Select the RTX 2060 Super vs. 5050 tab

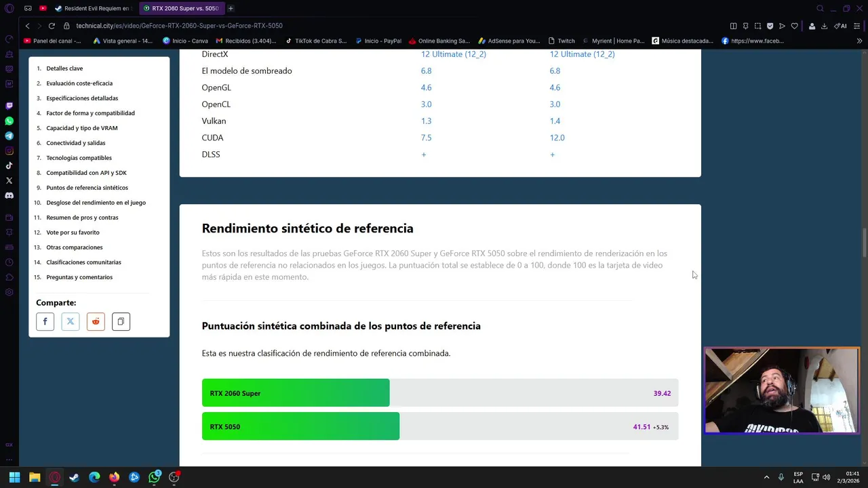pos(181,8)
